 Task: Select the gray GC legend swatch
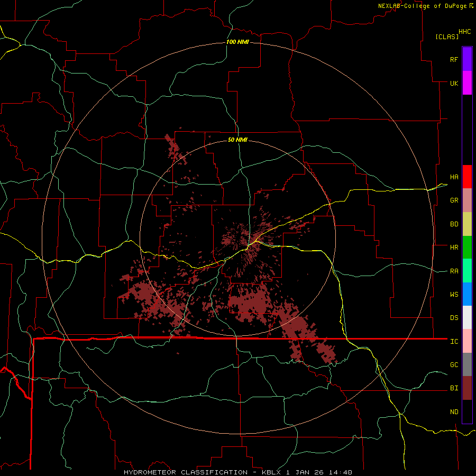point(467,364)
